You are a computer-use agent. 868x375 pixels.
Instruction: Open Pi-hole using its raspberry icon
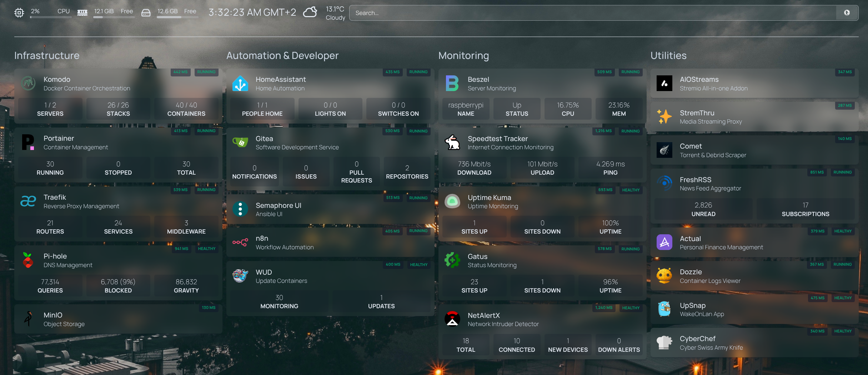pos(28,260)
